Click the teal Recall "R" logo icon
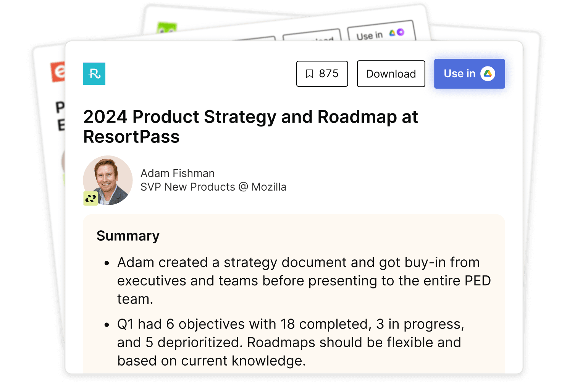Screen dimensions: 588x382 [94, 74]
